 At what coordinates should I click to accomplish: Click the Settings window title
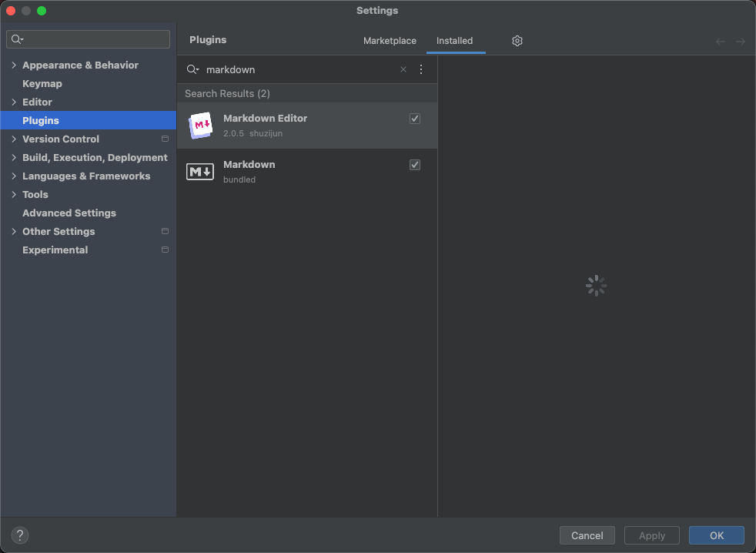377,11
